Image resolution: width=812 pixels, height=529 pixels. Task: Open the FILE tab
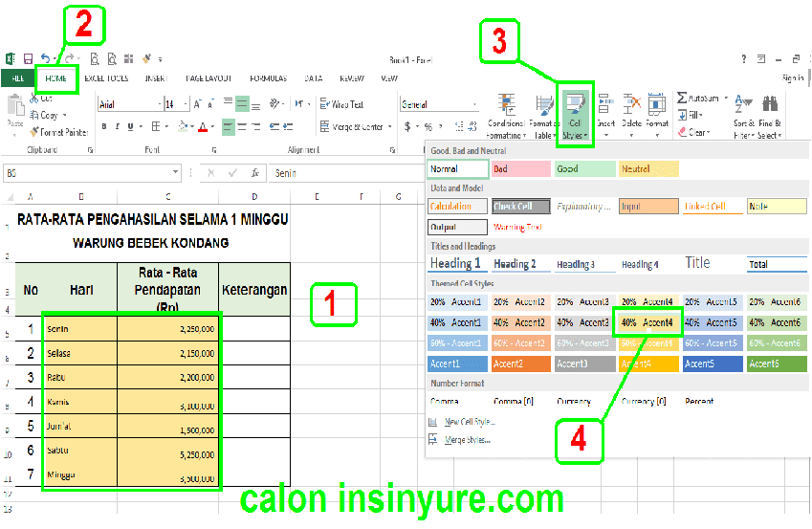(17, 78)
